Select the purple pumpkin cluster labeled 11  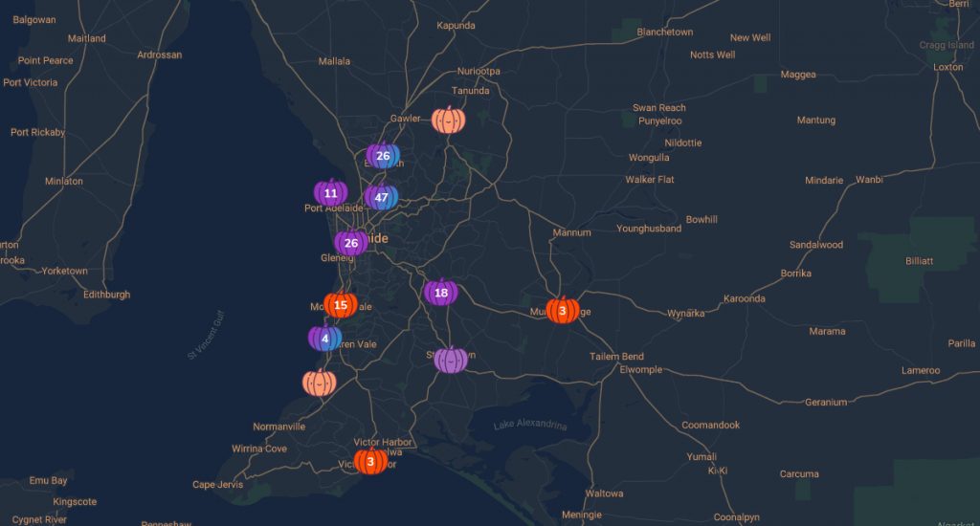(x=331, y=193)
